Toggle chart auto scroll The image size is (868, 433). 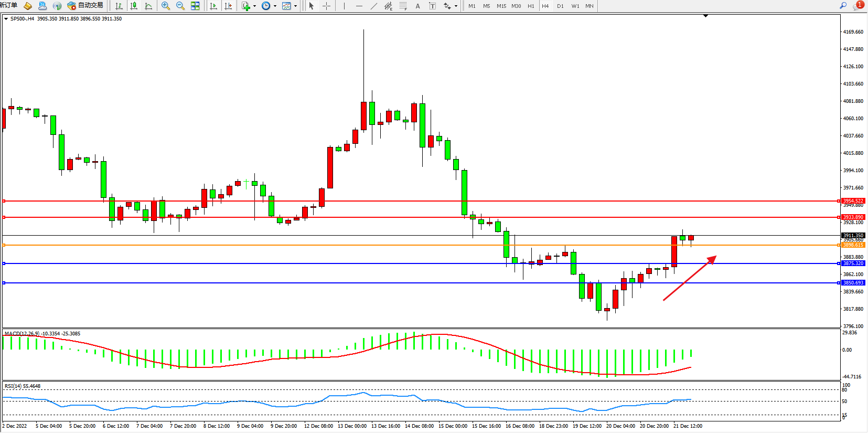(x=213, y=6)
